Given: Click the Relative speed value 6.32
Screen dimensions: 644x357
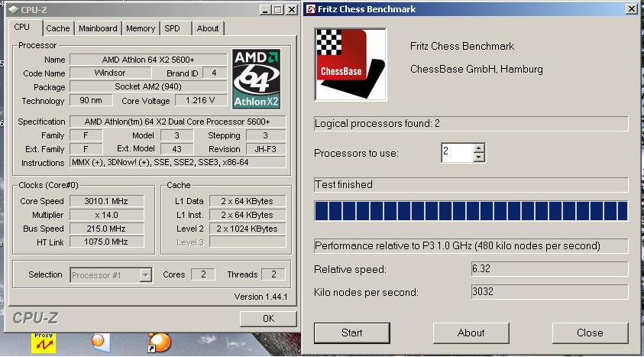Looking at the screenshot, I should 549,269.
